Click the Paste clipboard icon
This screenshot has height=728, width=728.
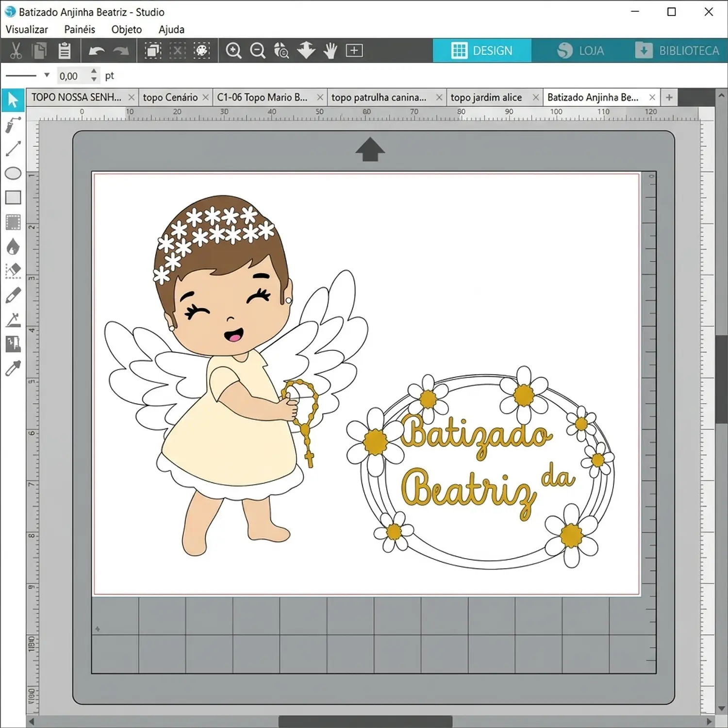64,50
